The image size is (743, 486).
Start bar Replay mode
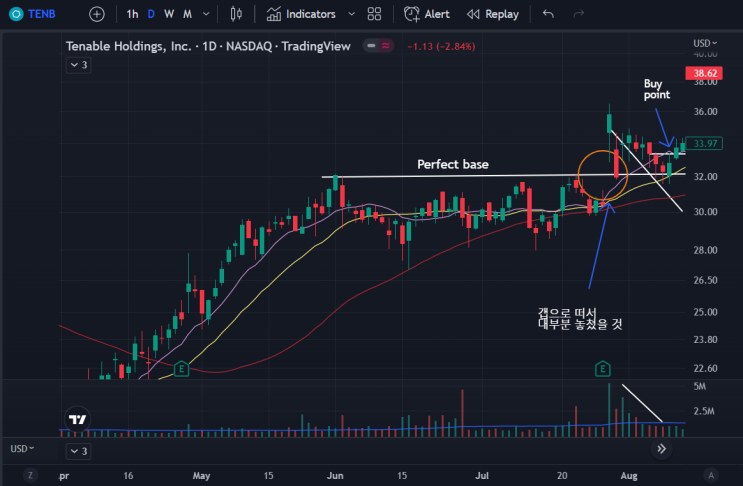point(493,14)
